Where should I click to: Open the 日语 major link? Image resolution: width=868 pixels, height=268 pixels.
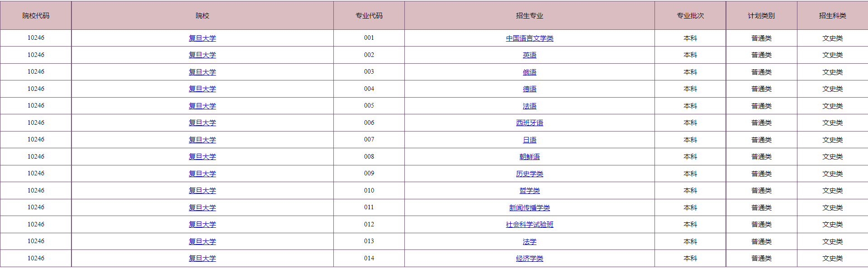pyautogui.click(x=530, y=140)
